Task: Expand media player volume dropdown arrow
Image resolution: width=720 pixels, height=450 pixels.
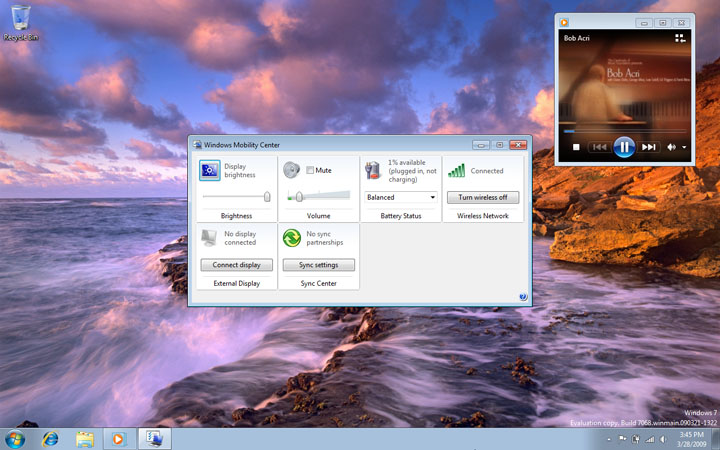Action: tap(684, 147)
